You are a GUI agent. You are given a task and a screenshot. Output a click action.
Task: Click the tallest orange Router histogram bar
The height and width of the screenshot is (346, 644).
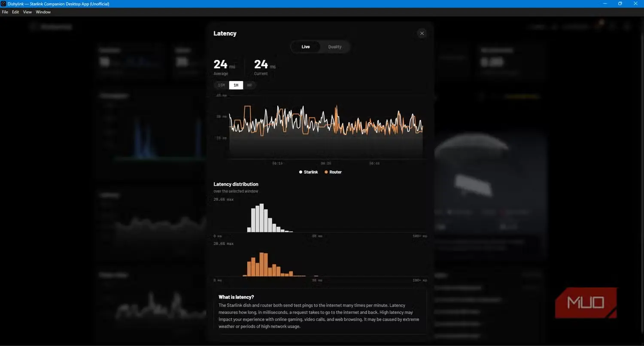coord(261,265)
